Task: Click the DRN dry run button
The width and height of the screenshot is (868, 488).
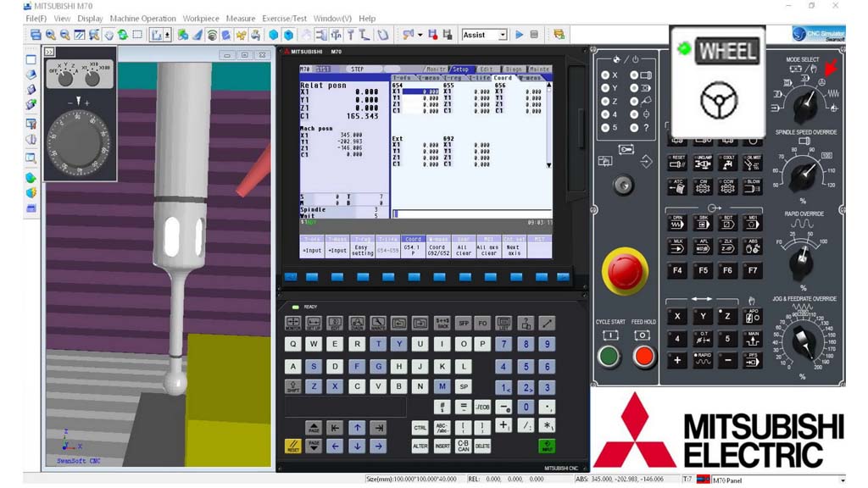Action: (x=677, y=223)
